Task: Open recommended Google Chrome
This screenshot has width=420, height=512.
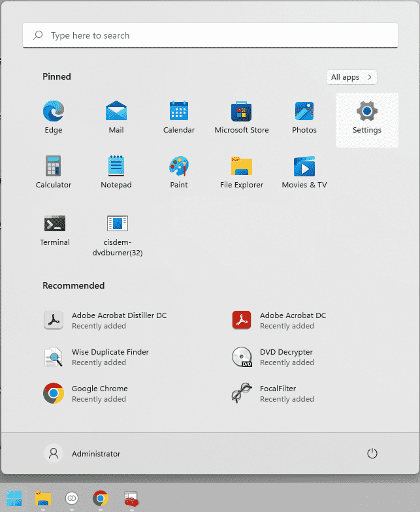Action: [86, 393]
